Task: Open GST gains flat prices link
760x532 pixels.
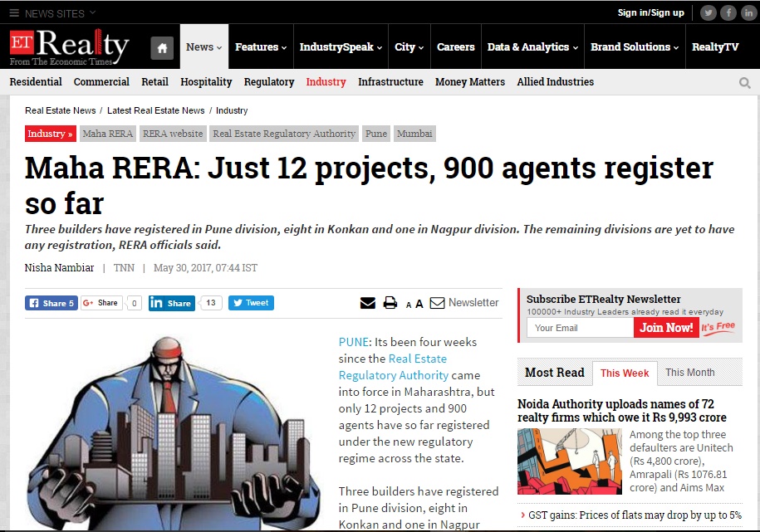Action: (635, 515)
